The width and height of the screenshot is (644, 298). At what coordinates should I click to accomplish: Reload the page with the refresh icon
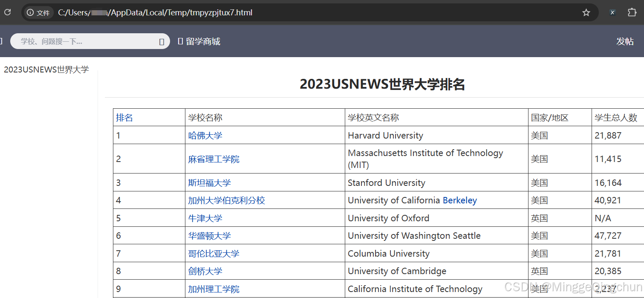pos(7,12)
